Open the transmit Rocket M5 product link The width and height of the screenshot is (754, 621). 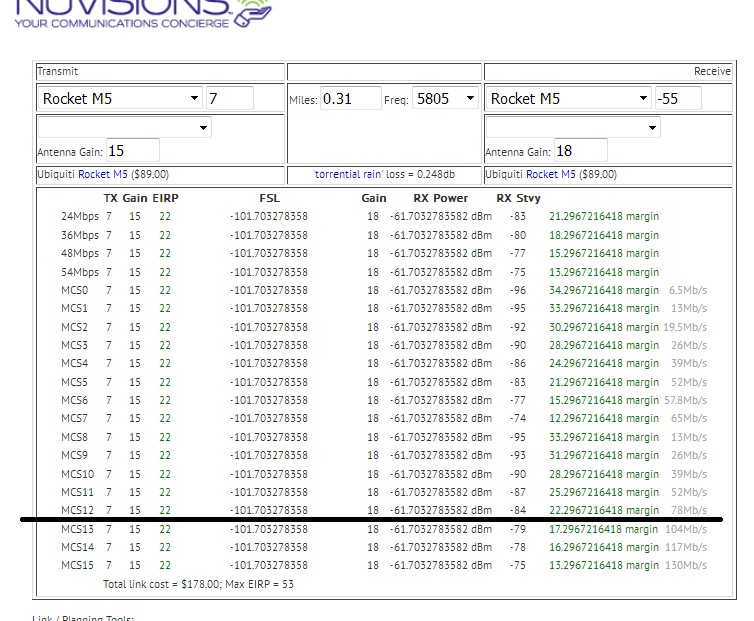102,174
